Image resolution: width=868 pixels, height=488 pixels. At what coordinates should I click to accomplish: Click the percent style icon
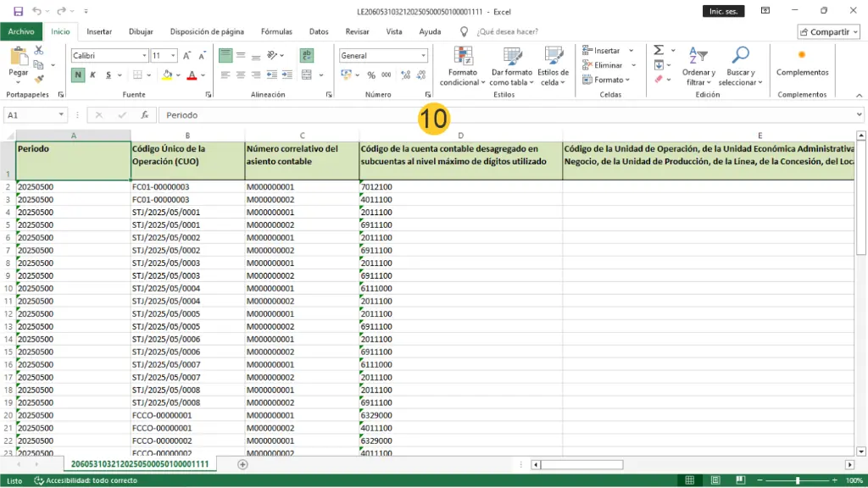click(x=370, y=75)
